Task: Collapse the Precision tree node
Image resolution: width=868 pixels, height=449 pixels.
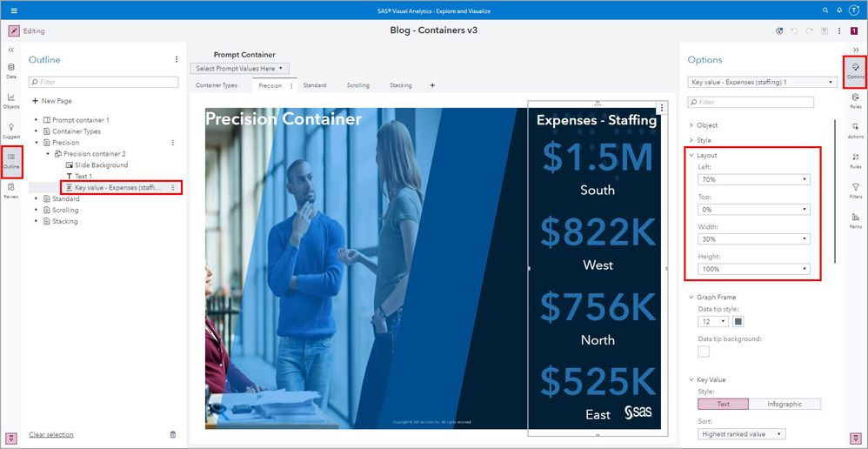Action: click(37, 143)
